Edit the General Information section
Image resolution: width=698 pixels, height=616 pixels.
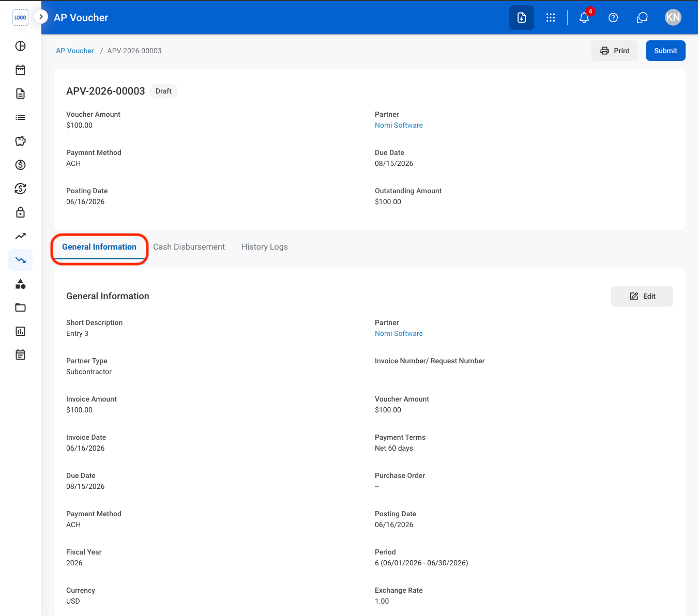(642, 296)
